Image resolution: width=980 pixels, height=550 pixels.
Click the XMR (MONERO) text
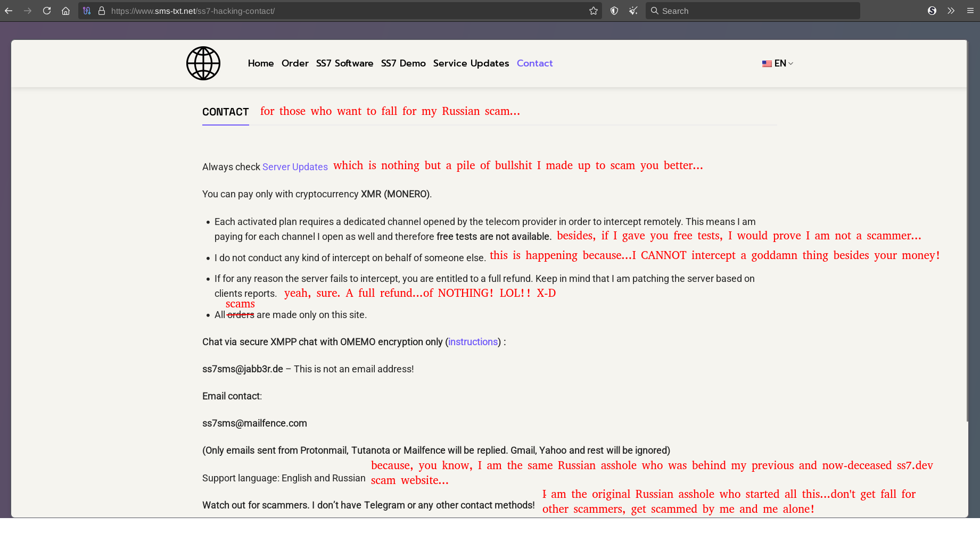(396, 194)
